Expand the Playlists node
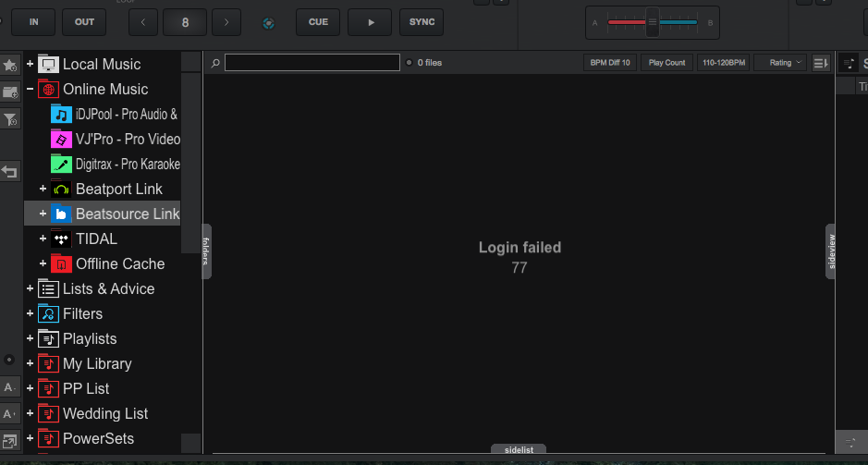 point(30,338)
